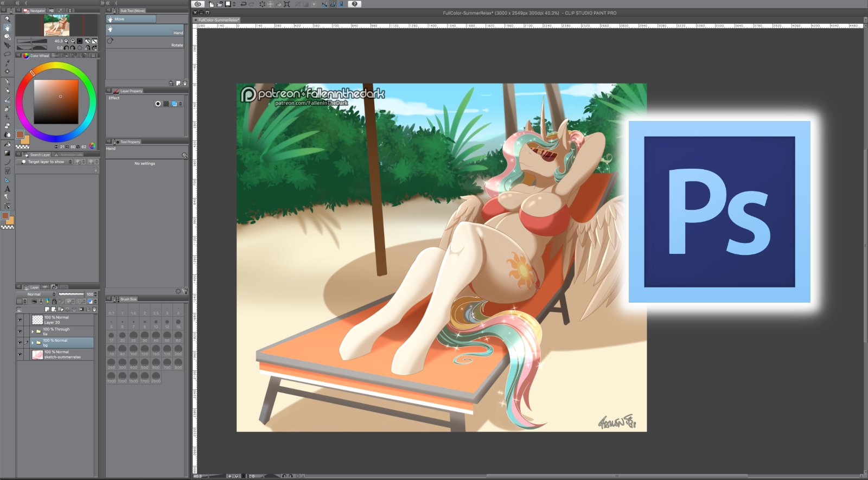Image resolution: width=868 pixels, height=480 pixels.
Task: Hide the tia folder layer
Action: (20, 331)
